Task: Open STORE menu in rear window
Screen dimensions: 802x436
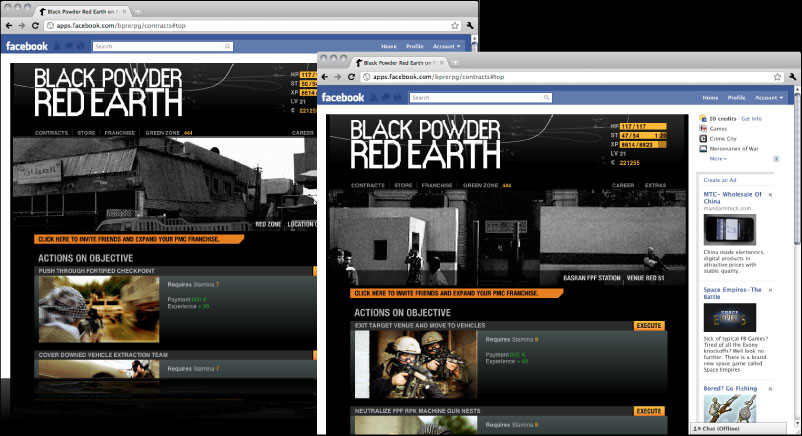Action: tap(86, 133)
